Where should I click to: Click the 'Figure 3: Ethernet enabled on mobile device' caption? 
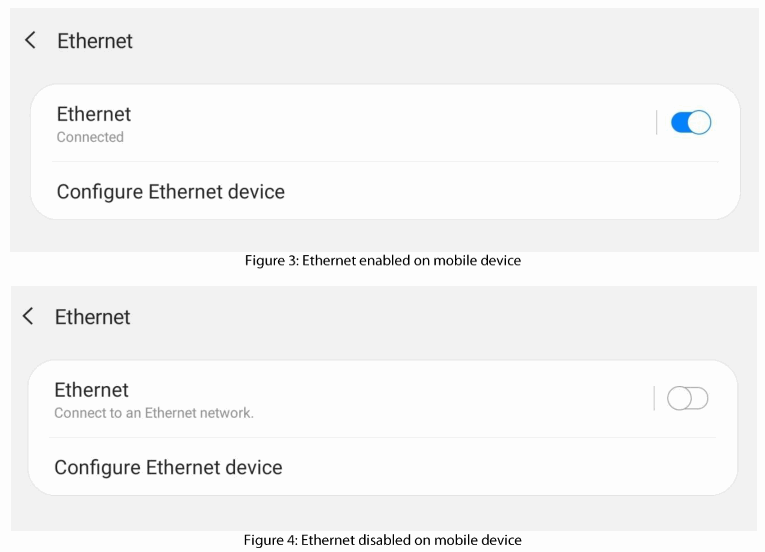coord(383,261)
